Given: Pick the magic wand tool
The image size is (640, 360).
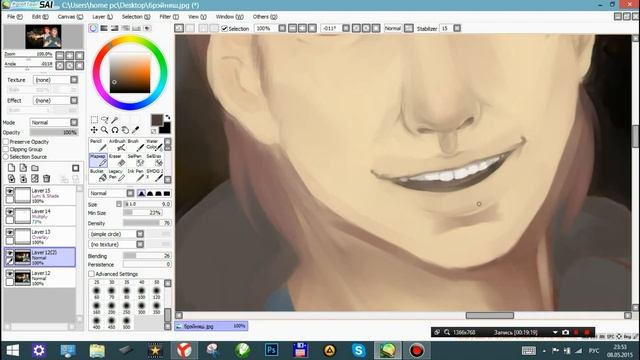Looking at the screenshot, I should (115, 120).
